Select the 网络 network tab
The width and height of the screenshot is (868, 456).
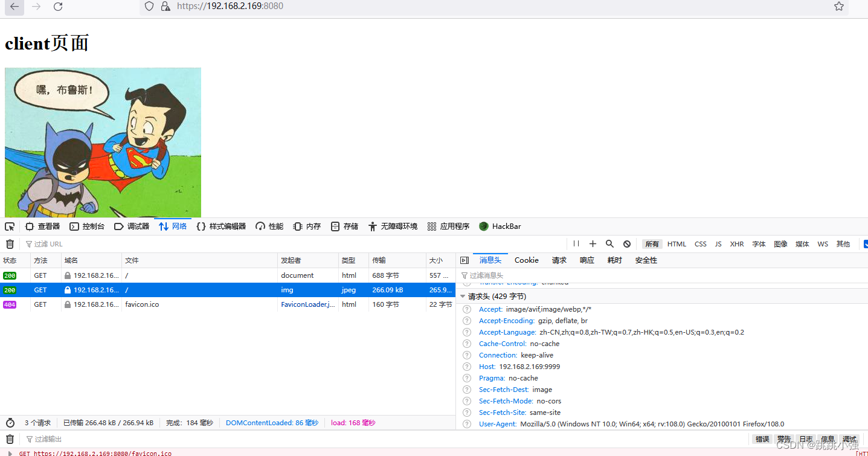(173, 226)
